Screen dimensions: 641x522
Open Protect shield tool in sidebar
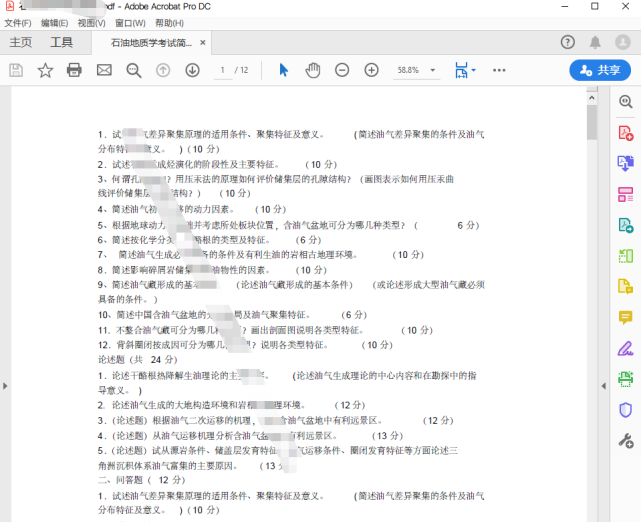[625, 410]
